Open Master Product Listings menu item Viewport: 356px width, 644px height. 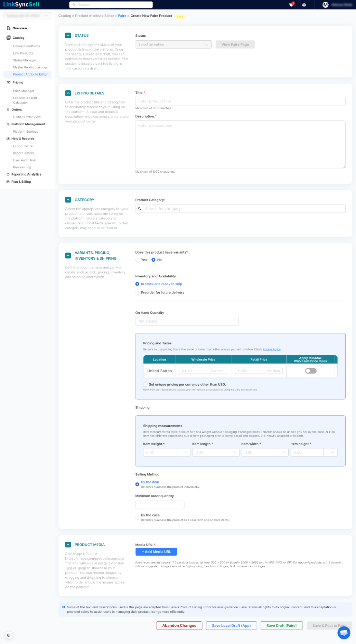[x=30, y=67]
